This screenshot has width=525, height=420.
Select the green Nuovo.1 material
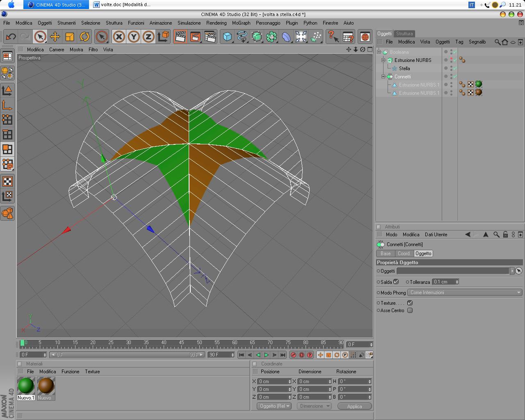click(x=26, y=386)
